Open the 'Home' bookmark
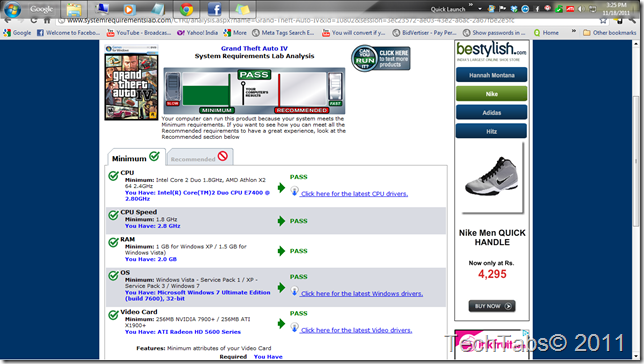 coord(546,32)
